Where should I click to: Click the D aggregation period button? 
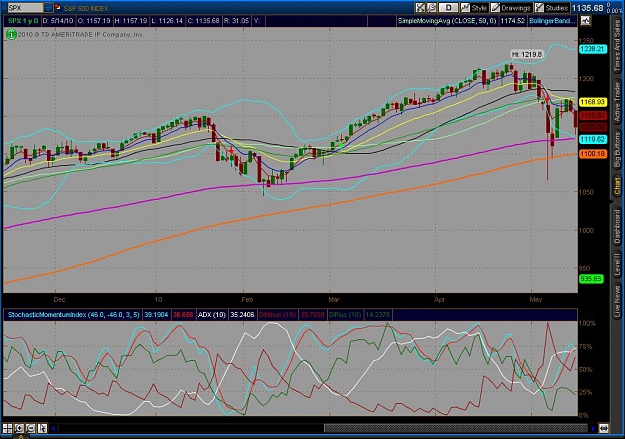448,8
